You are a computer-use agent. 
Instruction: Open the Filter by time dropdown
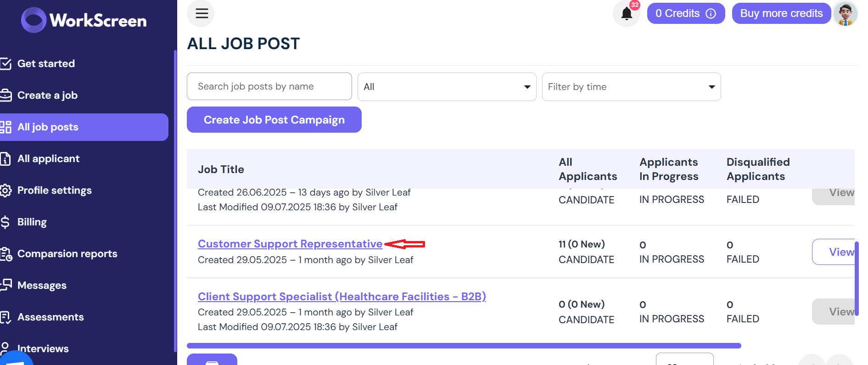(x=631, y=87)
